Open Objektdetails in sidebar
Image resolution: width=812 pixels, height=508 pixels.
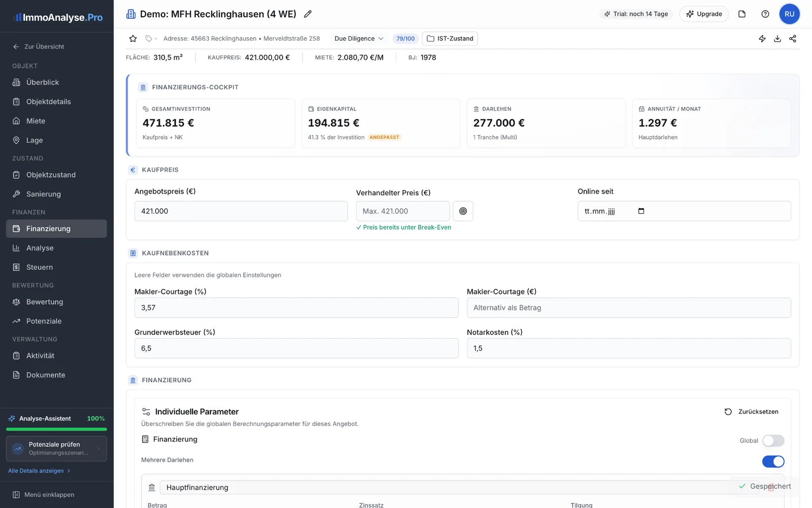point(56,102)
